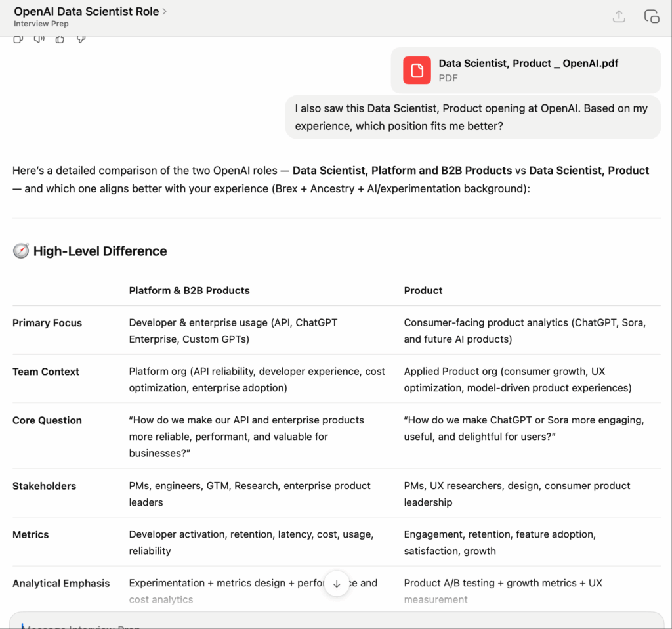Click the red PDF icon on the attachment

click(x=417, y=70)
